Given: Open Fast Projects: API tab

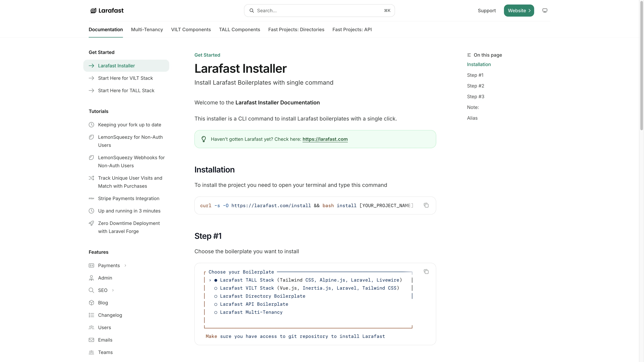Looking at the screenshot, I should tap(352, 29).
